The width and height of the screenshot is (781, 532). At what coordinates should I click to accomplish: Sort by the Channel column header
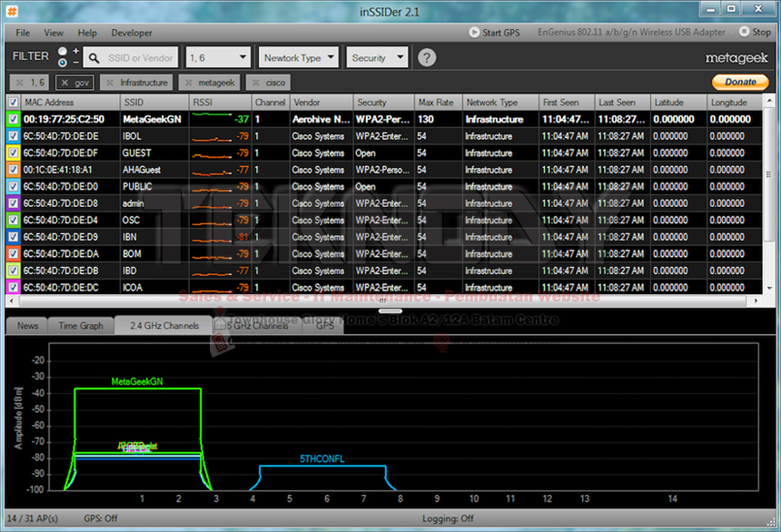click(x=271, y=103)
